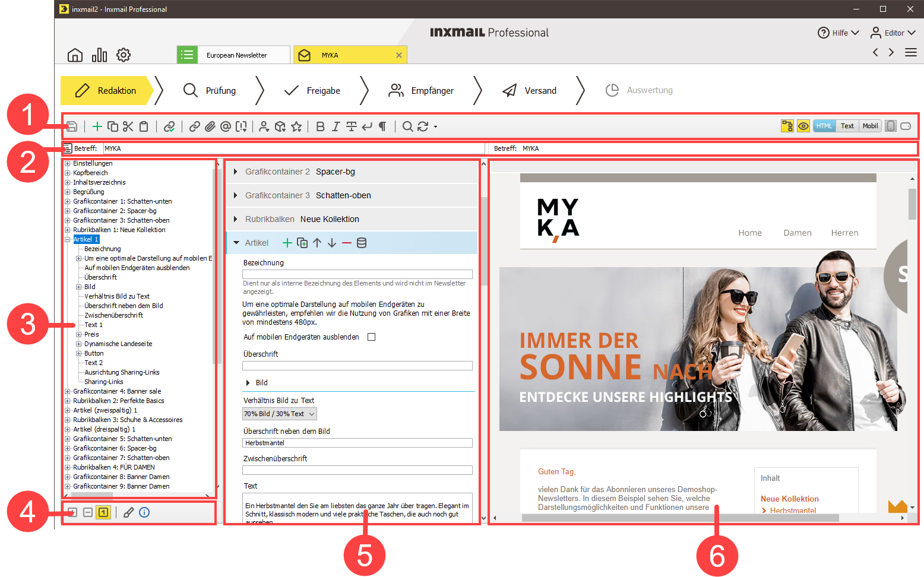924x577 pixels.
Task: Open the Hilfe dropdown menu
Action: coord(838,33)
